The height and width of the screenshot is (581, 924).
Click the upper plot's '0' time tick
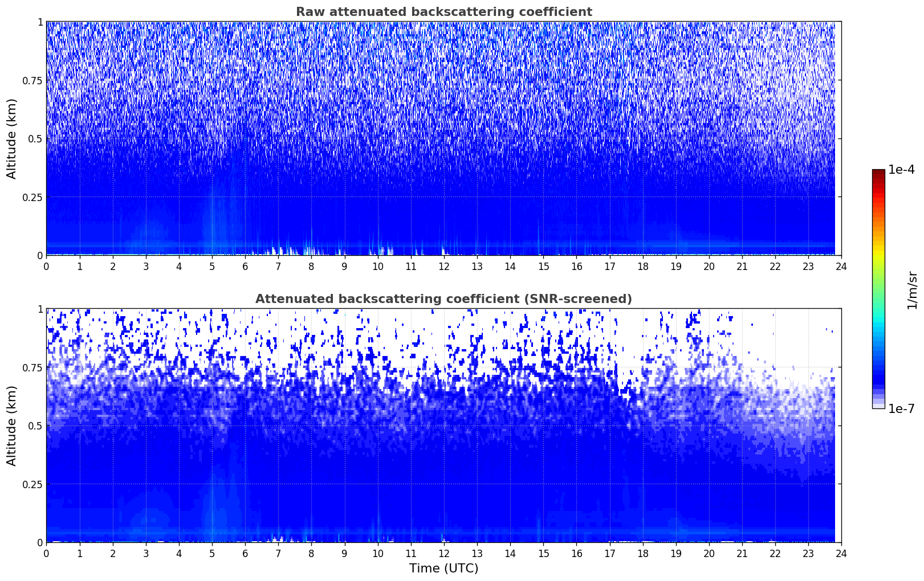click(x=46, y=266)
